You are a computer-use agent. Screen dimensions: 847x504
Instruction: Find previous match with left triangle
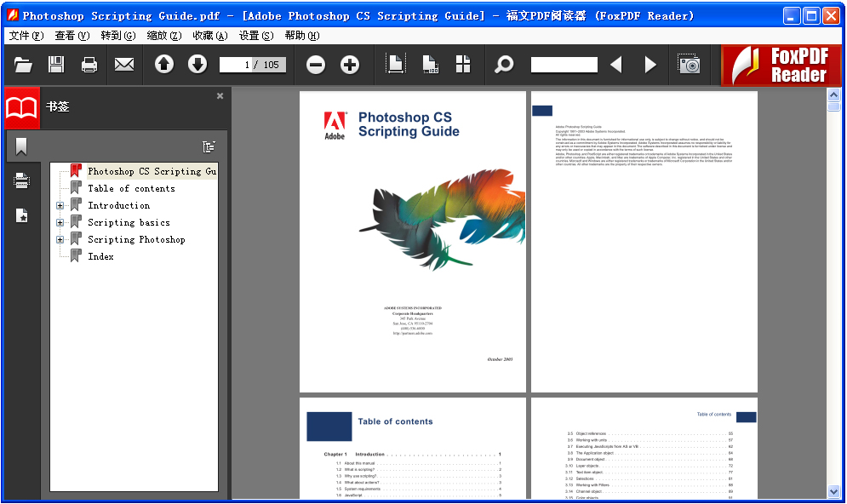pos(616,65)
